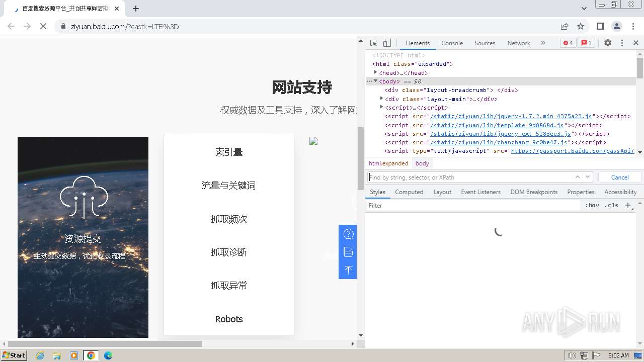The width and height of the screenshot is (644, 362).
Task: Launch Internet Explorer from taskbar
Action: point(40,355)
